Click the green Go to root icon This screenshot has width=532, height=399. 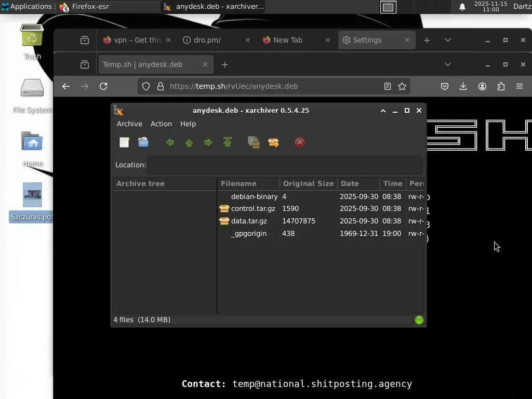coord(228,142)
